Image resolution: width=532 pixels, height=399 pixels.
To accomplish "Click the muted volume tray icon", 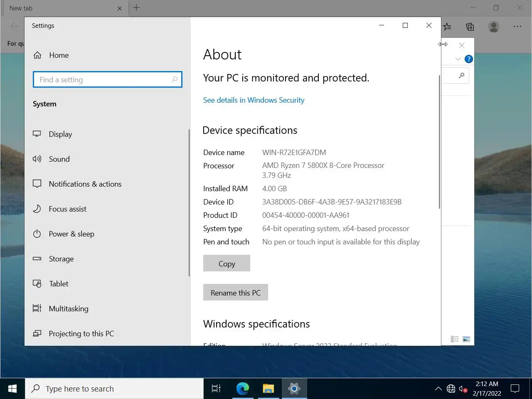I will click(x=463, y=389).
